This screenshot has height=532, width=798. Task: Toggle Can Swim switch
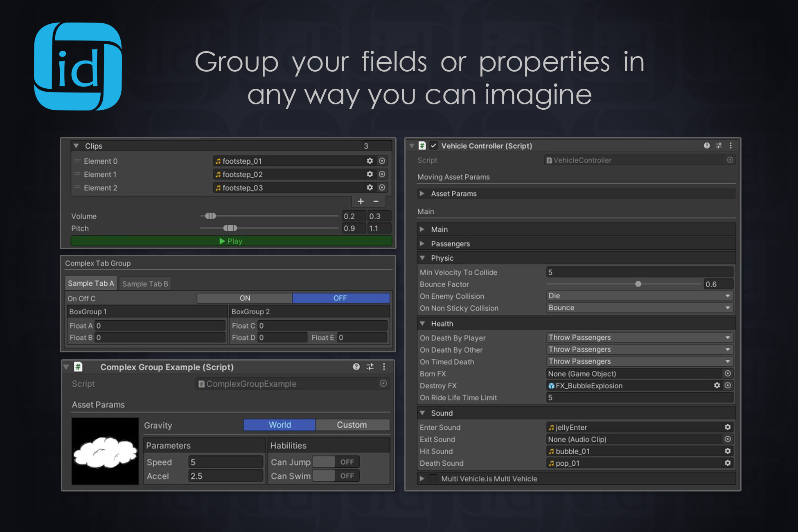tap(336, 476)
